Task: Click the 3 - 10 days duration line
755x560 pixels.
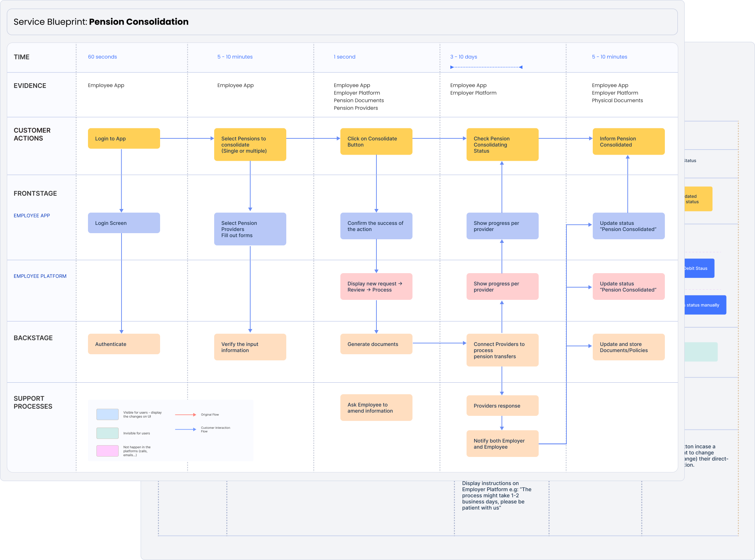Action: pyautogui.click(x=486, y=67)
